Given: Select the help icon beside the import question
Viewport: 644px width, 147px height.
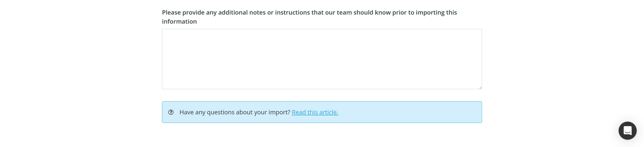Looking at the screenshot, I should [x=171, y=112].
